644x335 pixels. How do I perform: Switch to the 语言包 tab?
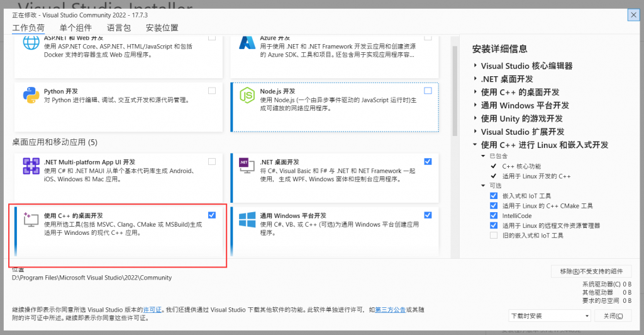[x=119, y=28]
